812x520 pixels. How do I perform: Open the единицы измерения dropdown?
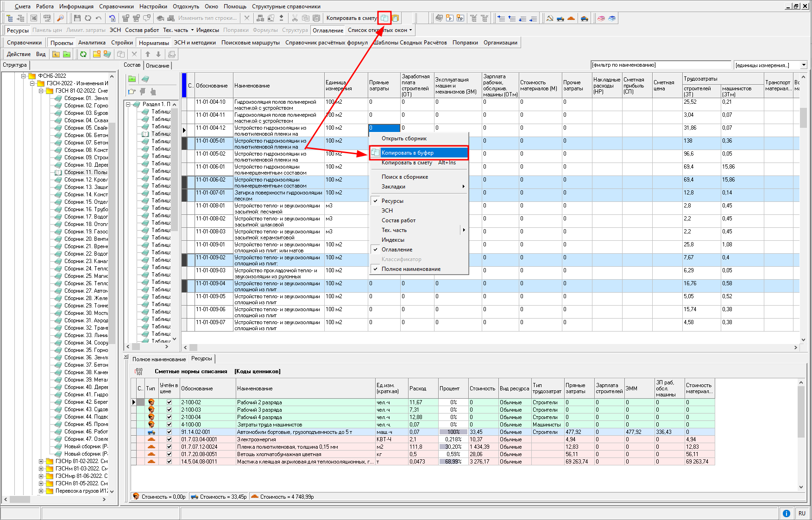click(x=804, y=65)
